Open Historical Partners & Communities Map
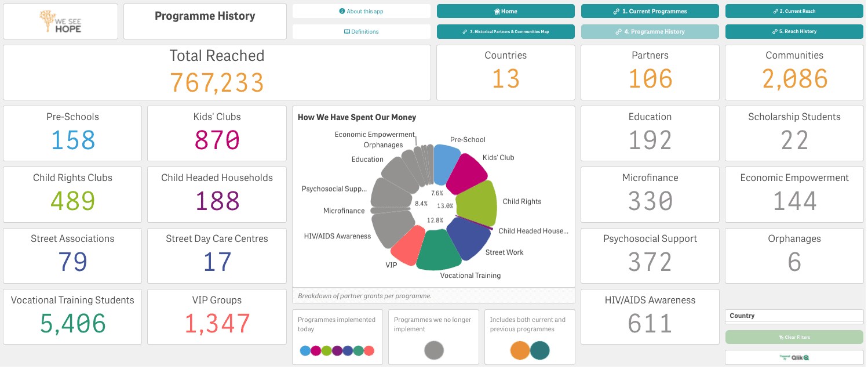This screenshot has width=868, height=369. click(x=505, y=31)
